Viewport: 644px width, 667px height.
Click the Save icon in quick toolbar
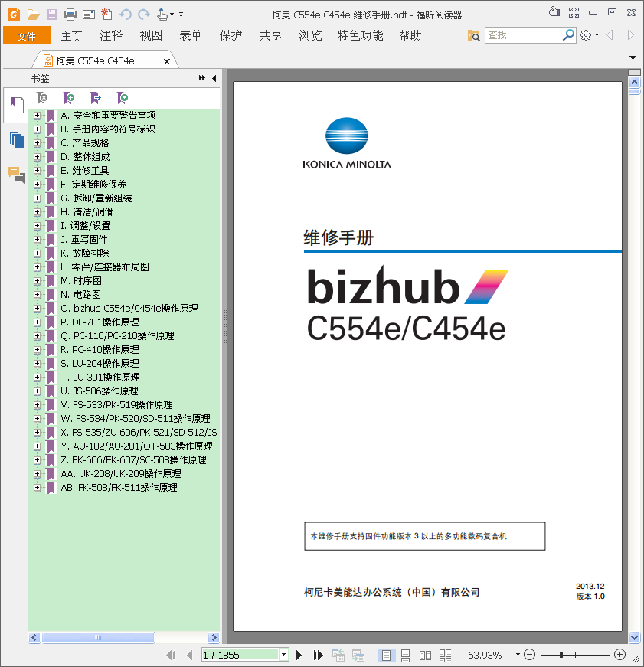[x=52, y=15]
